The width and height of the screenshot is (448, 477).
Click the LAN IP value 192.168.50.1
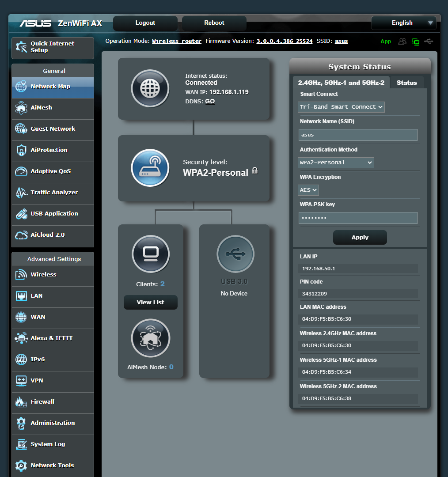tap(319, 269)
